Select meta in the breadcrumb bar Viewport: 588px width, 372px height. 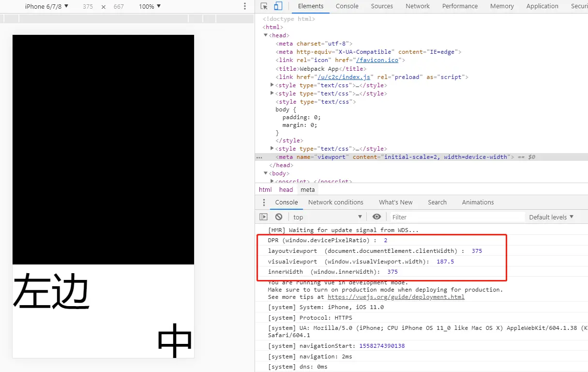[307, 190]
